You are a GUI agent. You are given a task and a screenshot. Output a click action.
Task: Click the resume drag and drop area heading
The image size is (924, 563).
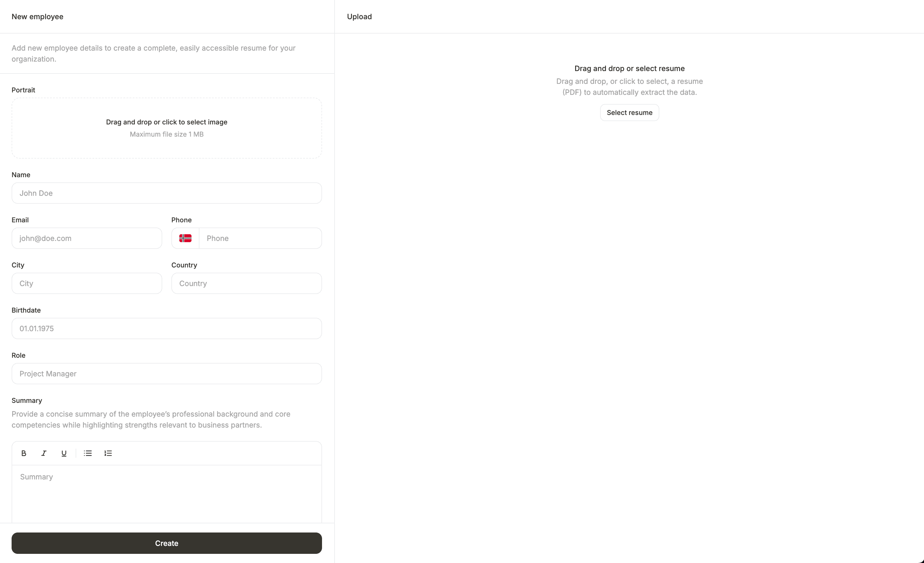[x=629, y=69]
